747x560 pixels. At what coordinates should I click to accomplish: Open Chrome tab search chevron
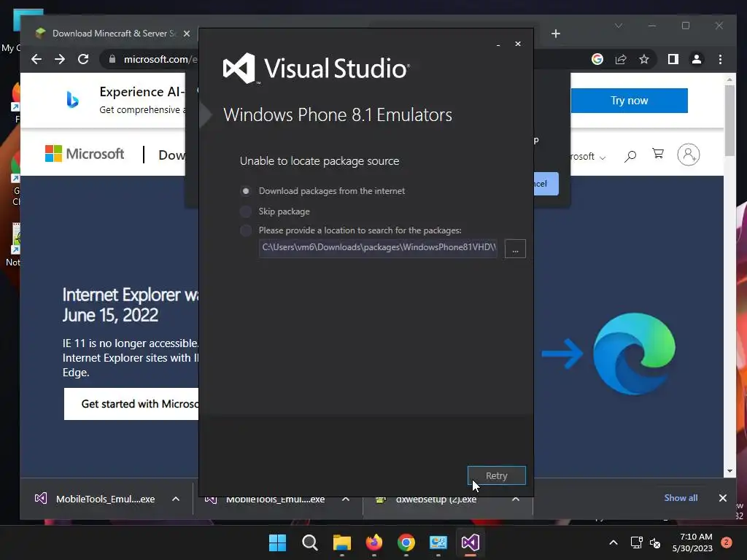coord(619,26)
